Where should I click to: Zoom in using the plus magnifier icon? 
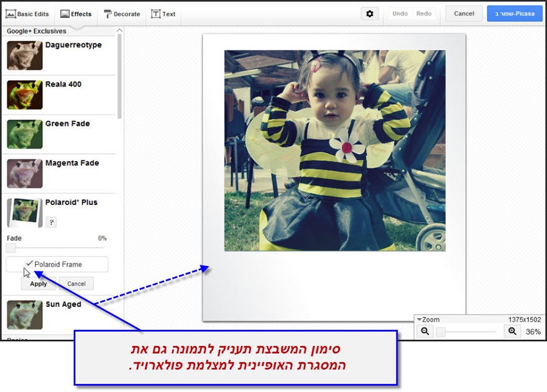(x=512, y=331)
